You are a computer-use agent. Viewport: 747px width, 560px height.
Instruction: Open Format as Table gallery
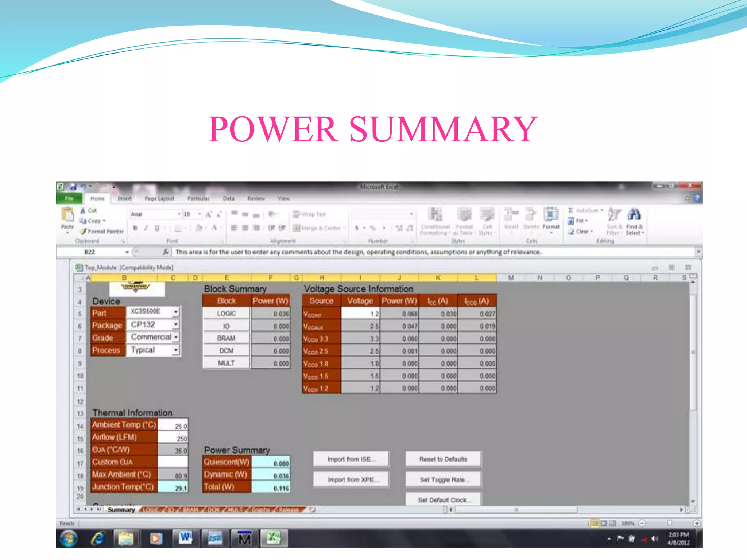click(x=464, y=221)
